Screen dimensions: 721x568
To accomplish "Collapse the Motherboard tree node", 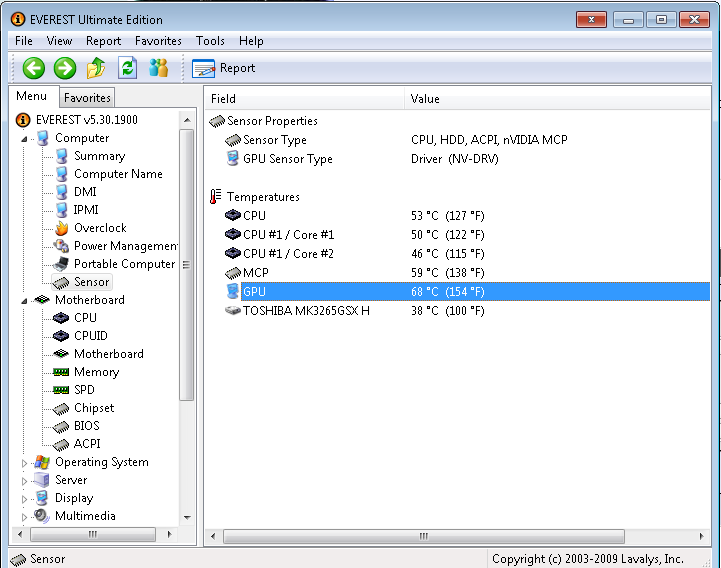I will [x=24, y=300].
